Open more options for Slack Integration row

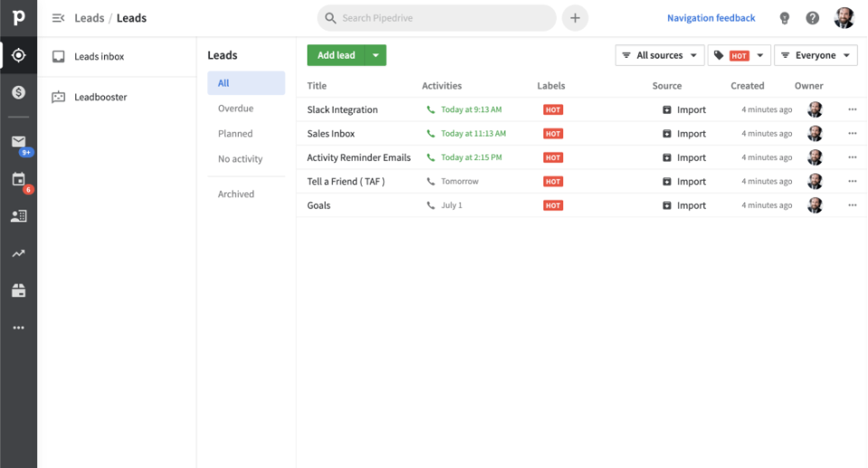(853, 109)
